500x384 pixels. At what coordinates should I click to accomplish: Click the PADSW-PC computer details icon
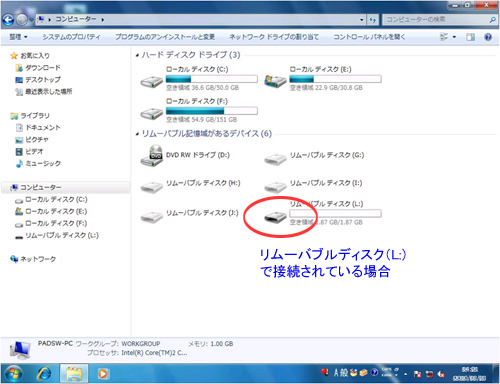pos(20,350)
